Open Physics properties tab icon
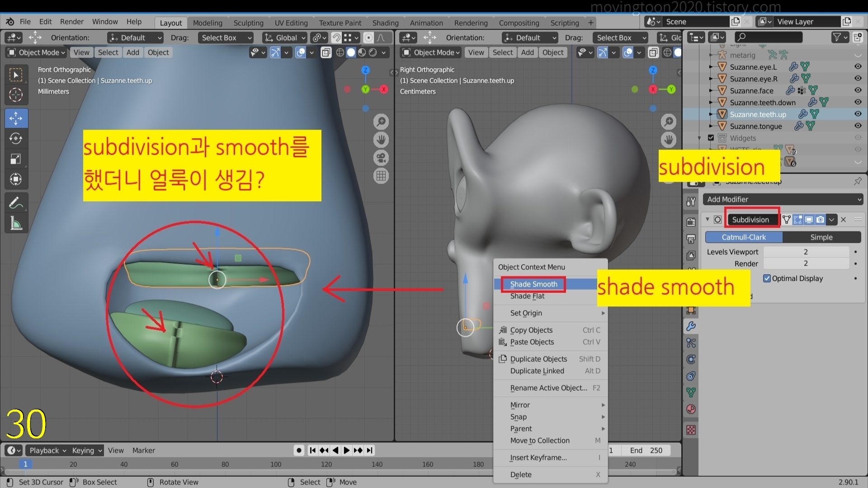 [691, 360]
